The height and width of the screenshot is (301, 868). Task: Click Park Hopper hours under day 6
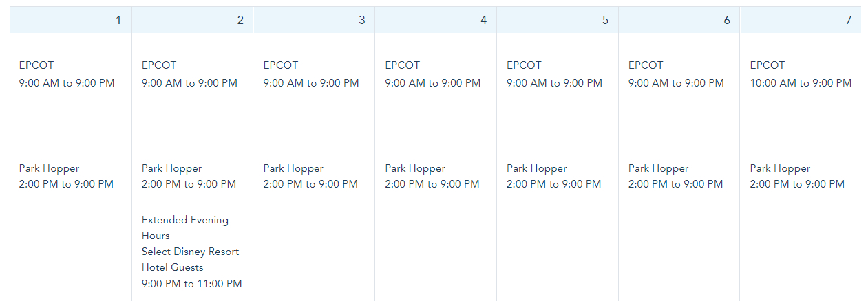[x=675, y=184]
